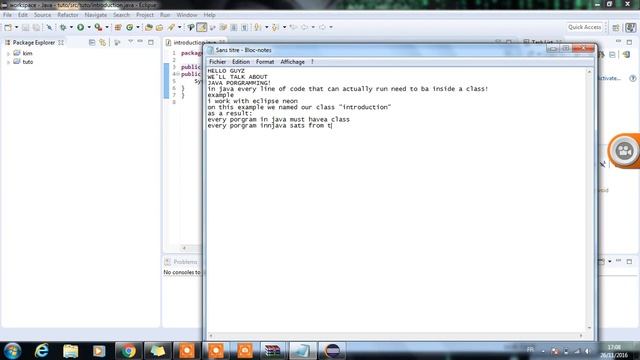Open the New Java Class dropdown arrow

click(x=138, y=27)
